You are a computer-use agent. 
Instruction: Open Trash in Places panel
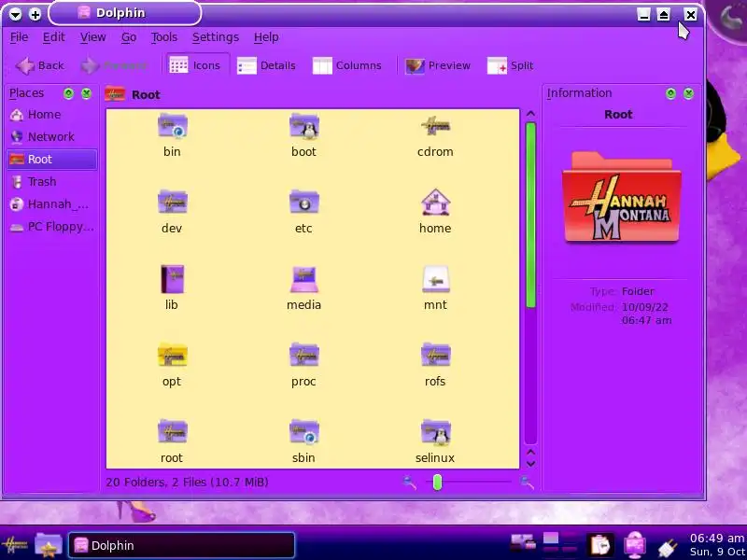pyautogui.click(x=52, y=181)
